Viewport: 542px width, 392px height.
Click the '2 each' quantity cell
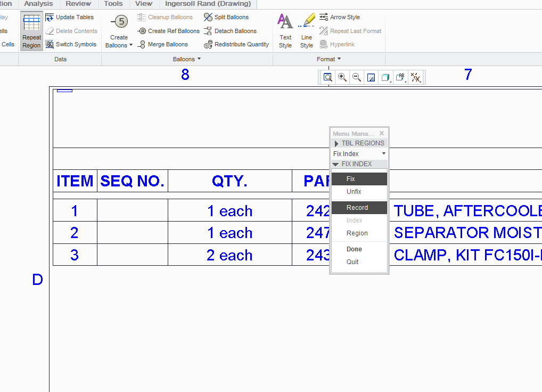[230, 255]
